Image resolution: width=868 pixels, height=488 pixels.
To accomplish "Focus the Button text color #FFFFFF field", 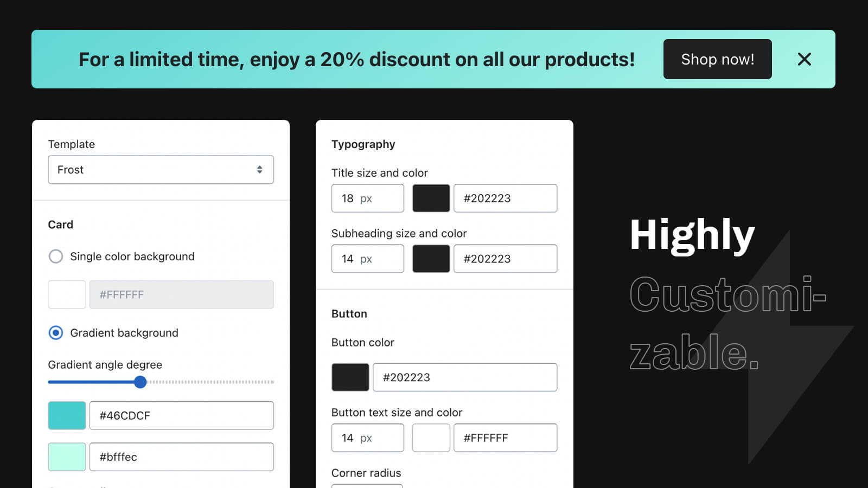I will [x=506, y=438].
